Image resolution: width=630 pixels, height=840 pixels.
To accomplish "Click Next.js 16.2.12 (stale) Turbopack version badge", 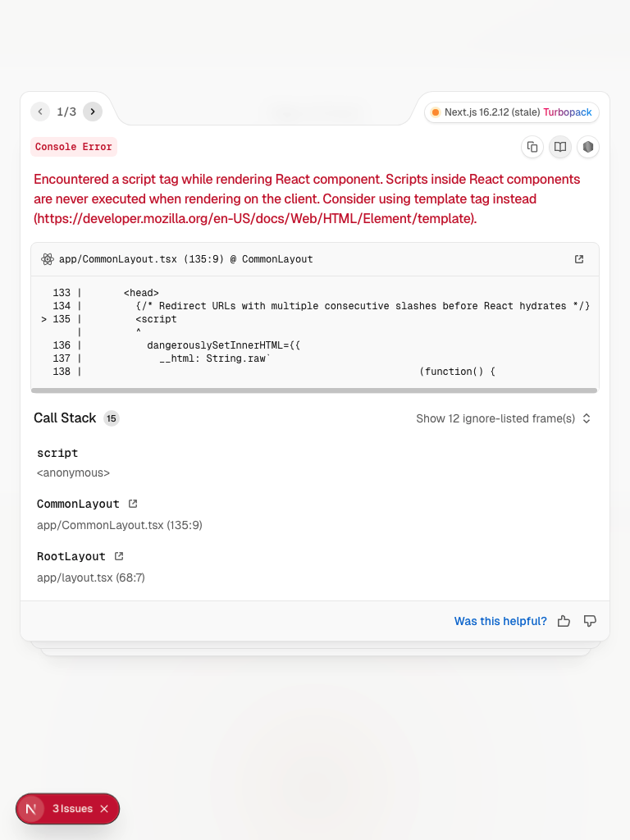I will [512, 112].
